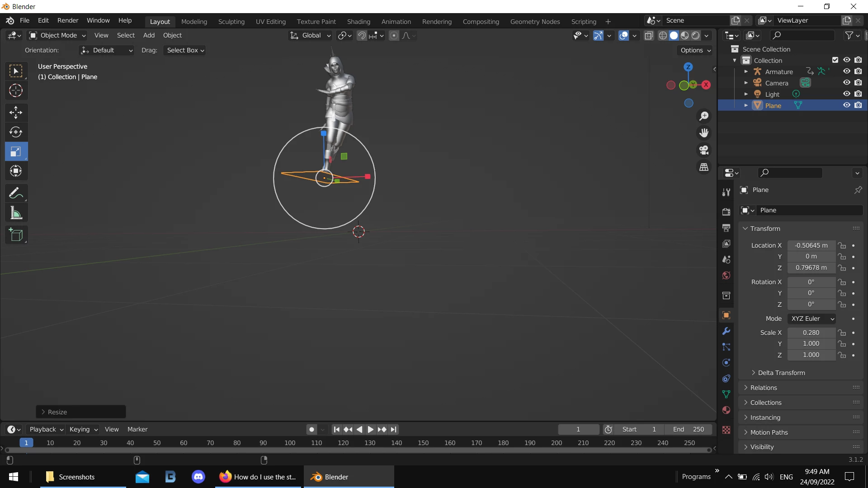Open Discord from the Windows taskbar
The image size is (868, 488).
pyautogui.click(x=198, y=477)
